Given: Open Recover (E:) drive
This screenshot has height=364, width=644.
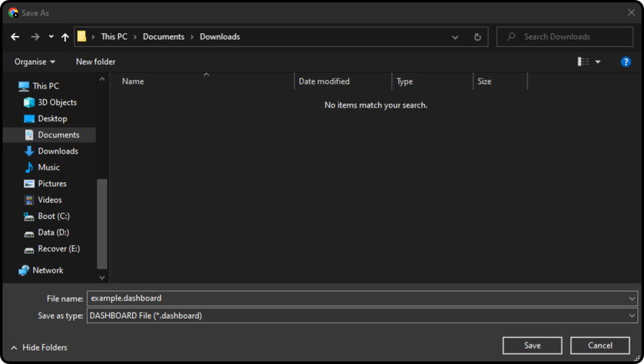Looking at the screenshot, I should (59, 249).
